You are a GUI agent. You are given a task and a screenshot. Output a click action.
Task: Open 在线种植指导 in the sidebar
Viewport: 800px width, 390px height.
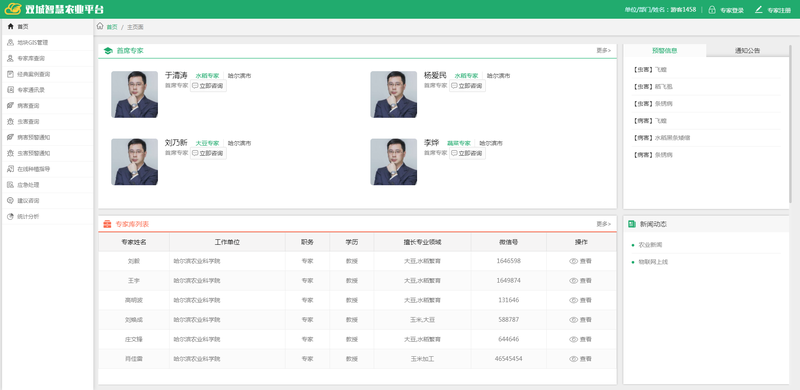pos(47,169)
